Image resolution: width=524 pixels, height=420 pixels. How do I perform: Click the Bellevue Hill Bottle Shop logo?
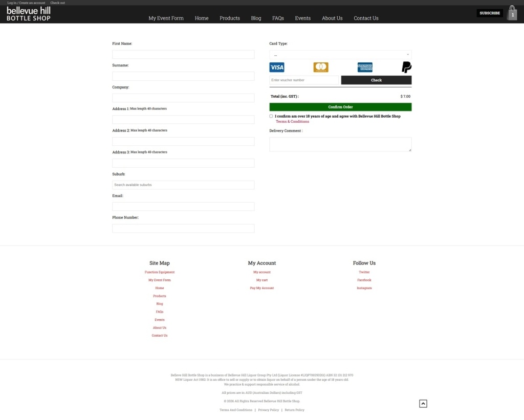[x=29, y=14]
